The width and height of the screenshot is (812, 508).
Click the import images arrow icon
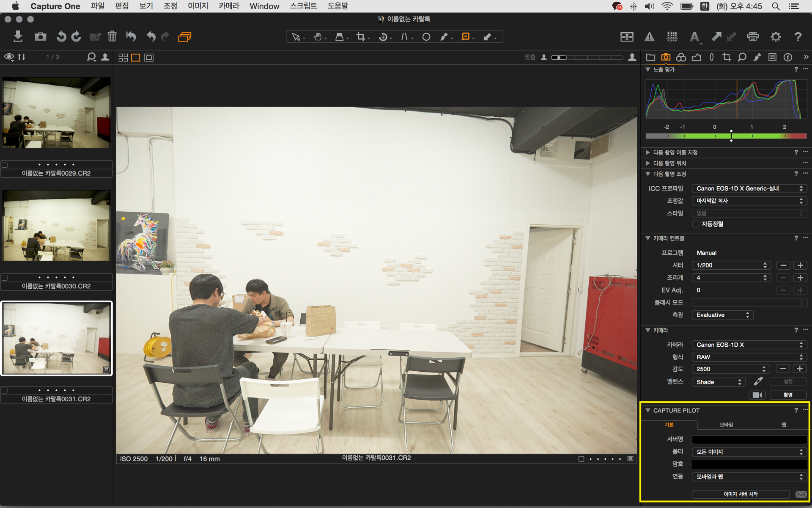pyautogui.click(x=18, y=36)
